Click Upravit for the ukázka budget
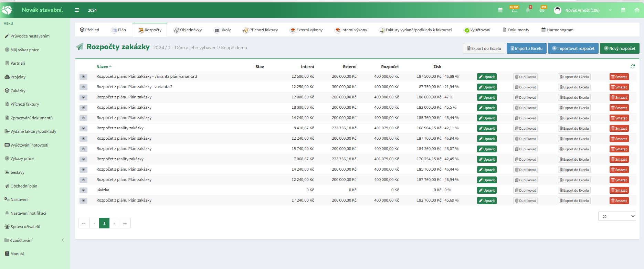 [487, 190]
